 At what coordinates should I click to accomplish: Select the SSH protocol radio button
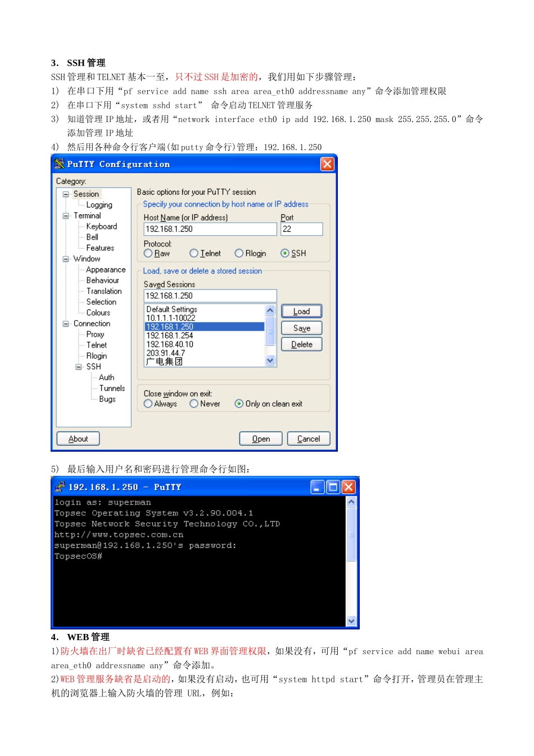pos(285,253)
